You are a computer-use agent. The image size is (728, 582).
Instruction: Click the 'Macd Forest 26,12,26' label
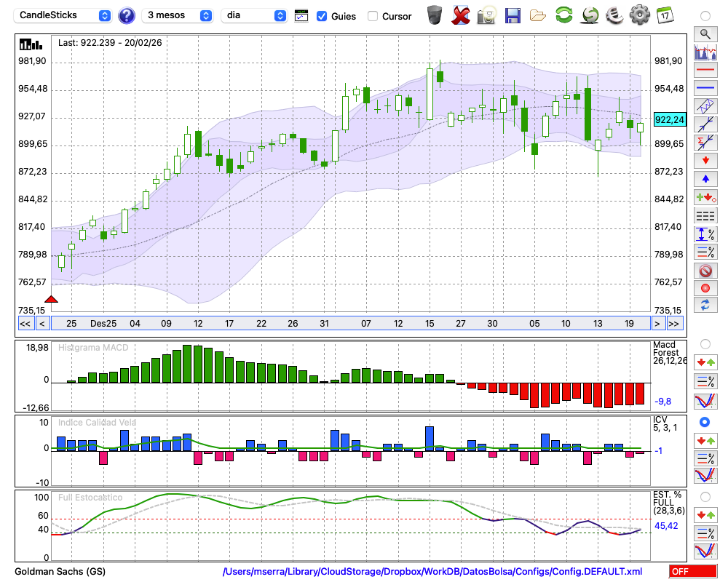point(670,353)
